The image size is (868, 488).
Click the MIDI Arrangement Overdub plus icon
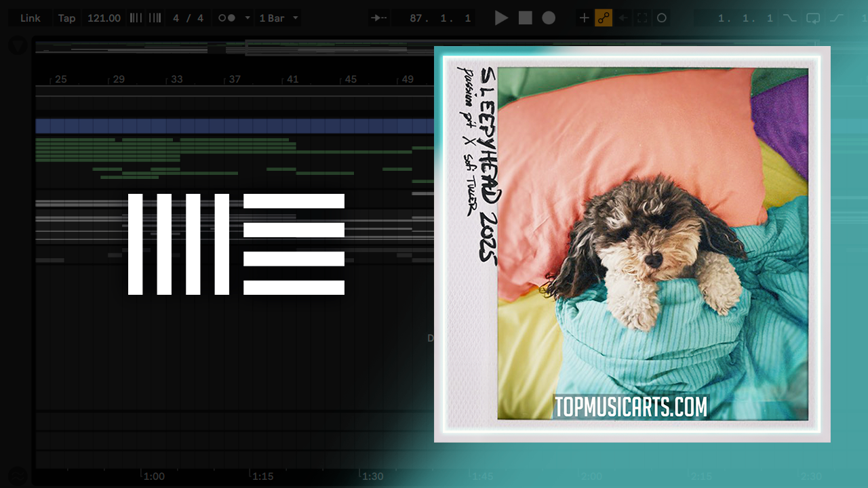584,18
